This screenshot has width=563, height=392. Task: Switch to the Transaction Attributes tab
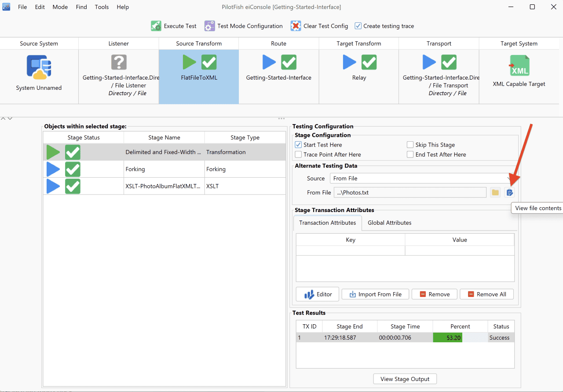click(328, 223)
